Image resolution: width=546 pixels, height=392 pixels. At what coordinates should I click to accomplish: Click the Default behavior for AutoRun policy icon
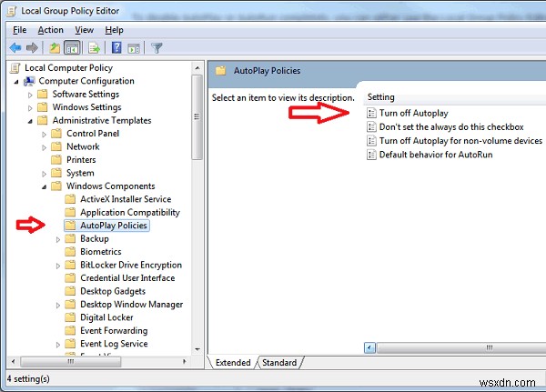pos(371,155)
